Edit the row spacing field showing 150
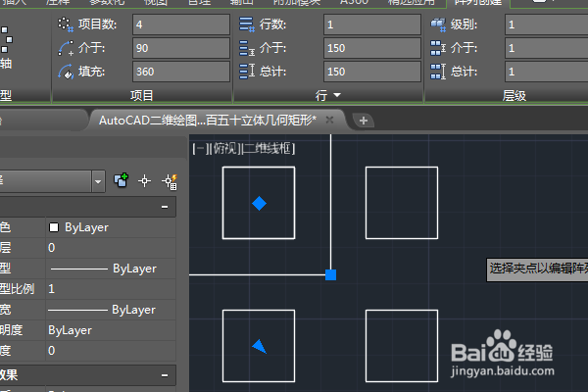 372,48
